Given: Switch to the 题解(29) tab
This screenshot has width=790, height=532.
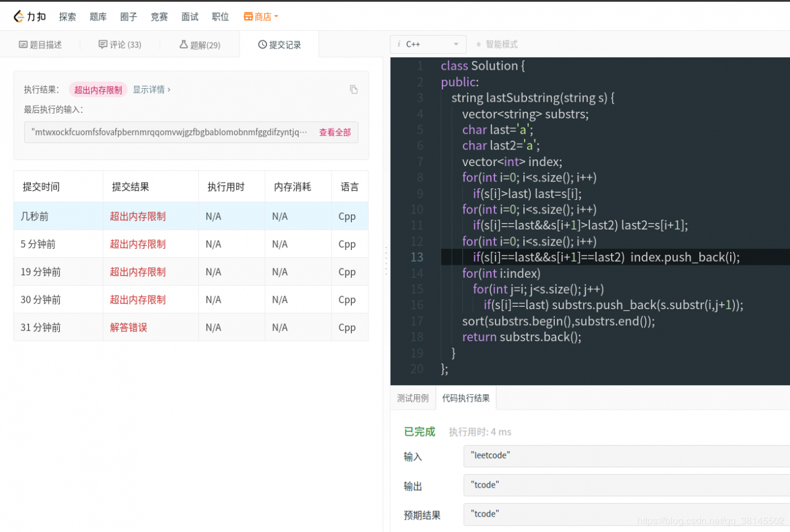Looking at the screenshot, I should 200,44.
